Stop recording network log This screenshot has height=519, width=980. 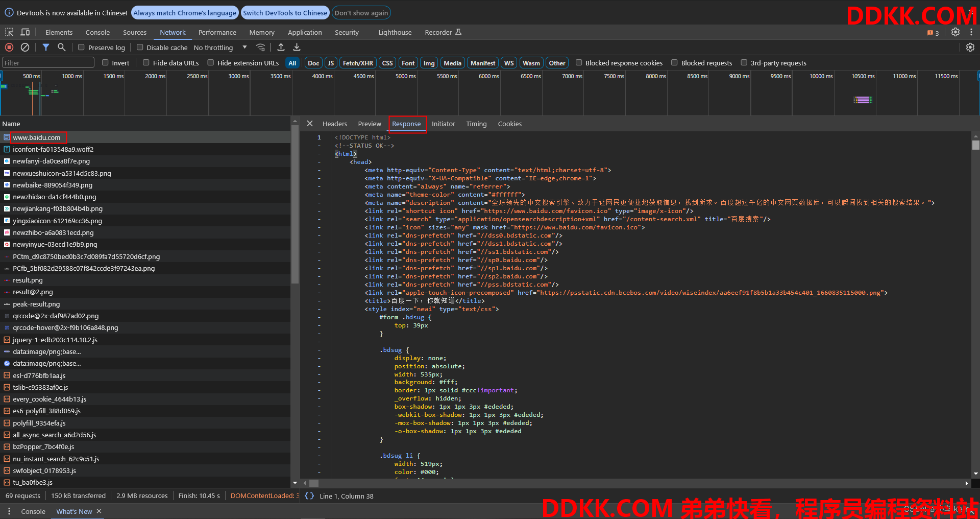9,47
